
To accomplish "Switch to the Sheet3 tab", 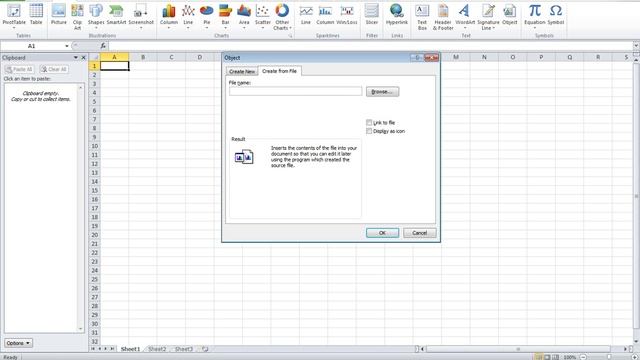I will [184, 349].
